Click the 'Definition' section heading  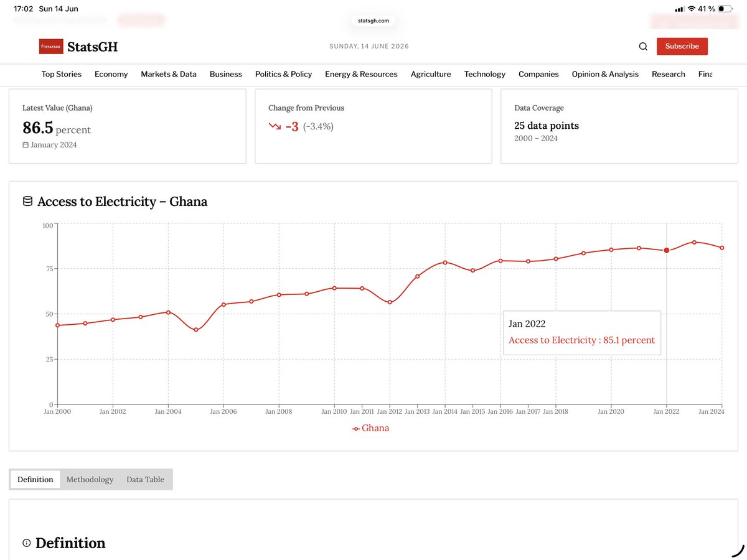click(70, 543)
